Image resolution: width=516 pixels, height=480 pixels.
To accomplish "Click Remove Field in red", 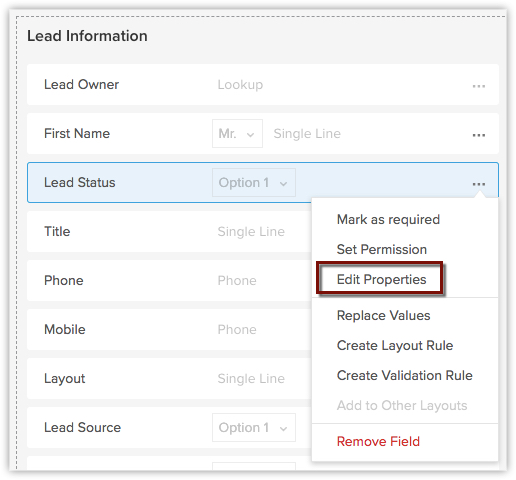I will [378, 441].
